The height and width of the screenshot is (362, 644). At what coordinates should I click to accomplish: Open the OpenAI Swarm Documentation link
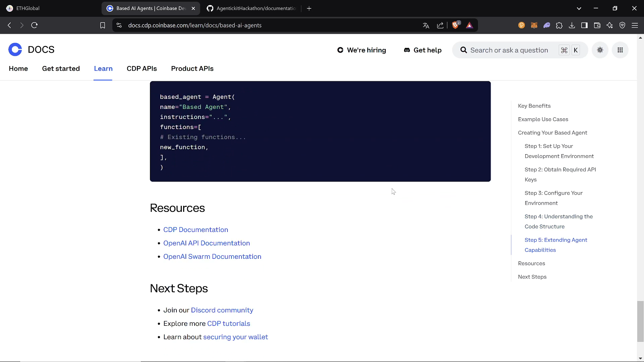[x=212, y=256]
